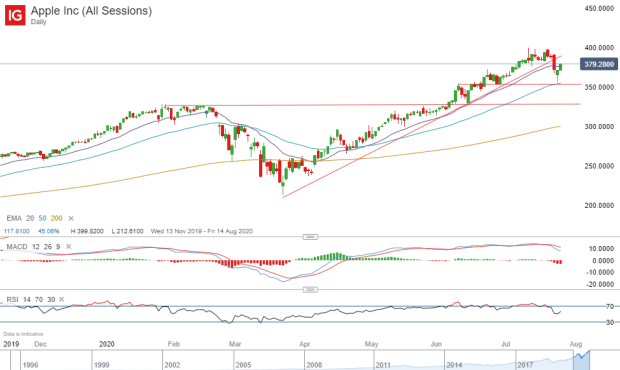Grab the resize handle above RSI panel
This screenshot has height=370, width=620.
click(x=310, y=290)
